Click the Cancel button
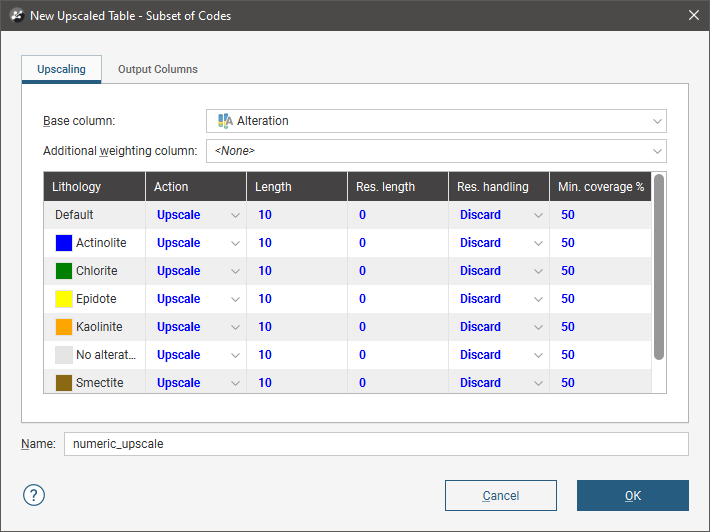The height and width of the screenshot is (532, 710). 501,496
